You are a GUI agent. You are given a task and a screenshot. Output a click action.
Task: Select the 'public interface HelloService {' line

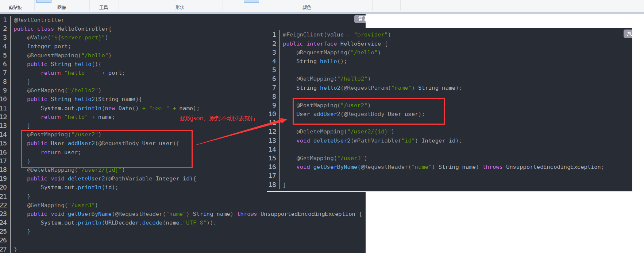pos(335,44)
